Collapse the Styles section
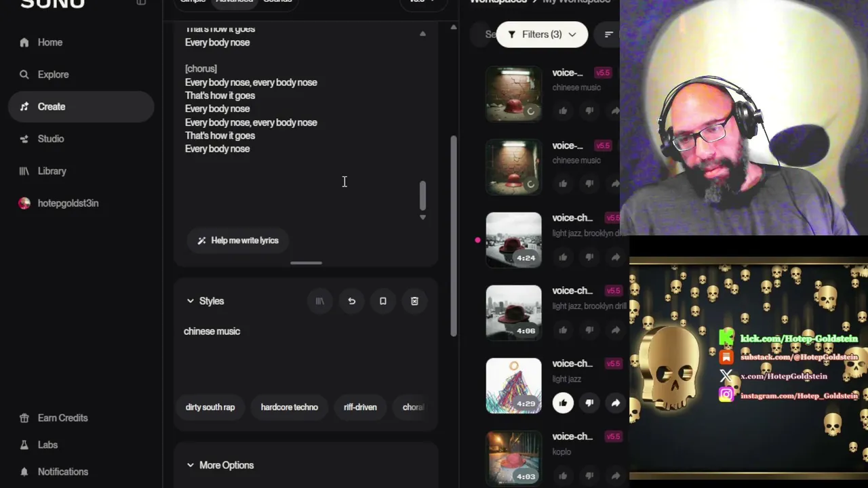 205,301
